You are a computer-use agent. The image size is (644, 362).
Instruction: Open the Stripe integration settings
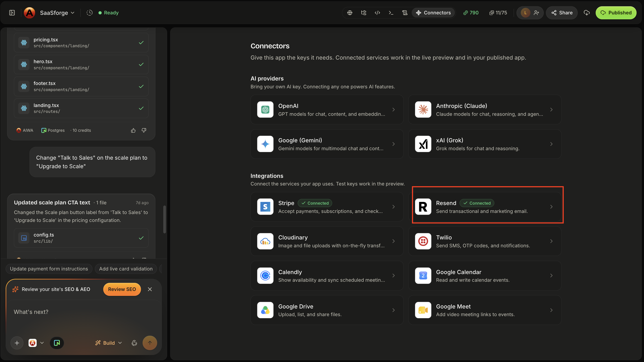(x=327, y=207)
